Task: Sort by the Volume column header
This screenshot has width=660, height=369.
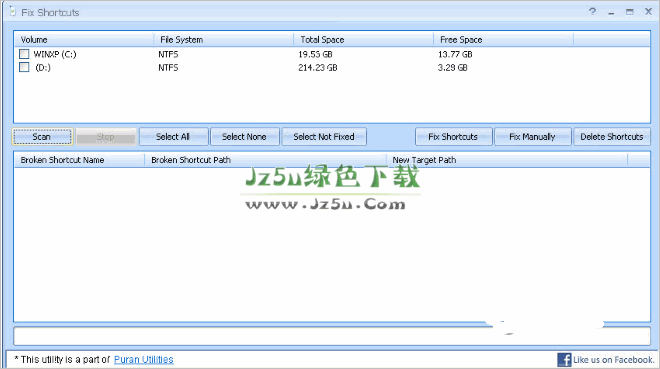Action: pos(84,40)
